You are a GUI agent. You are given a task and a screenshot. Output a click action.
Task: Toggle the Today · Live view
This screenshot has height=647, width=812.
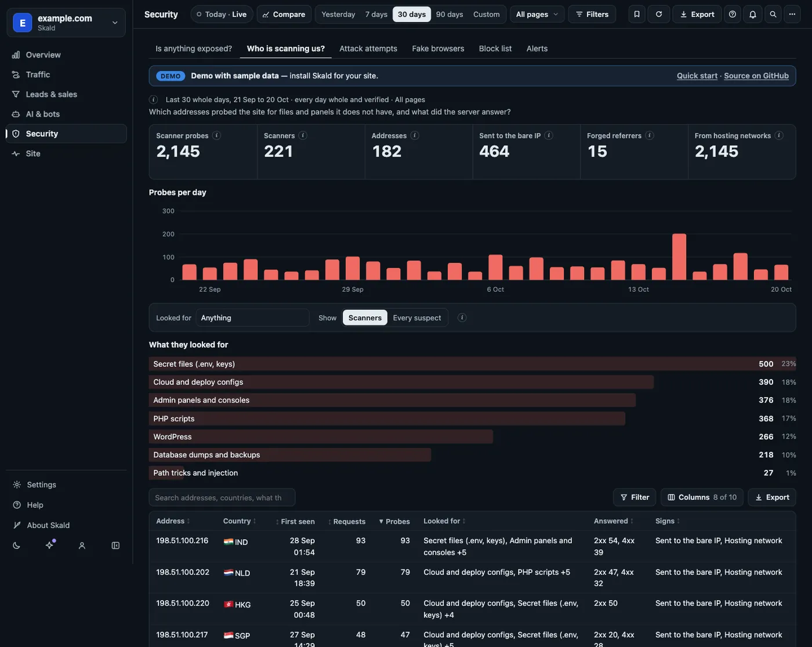coord(222,14)
